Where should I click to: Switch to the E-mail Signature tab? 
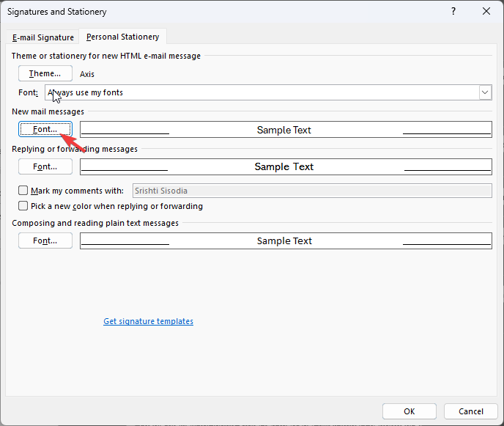[43, 37]
